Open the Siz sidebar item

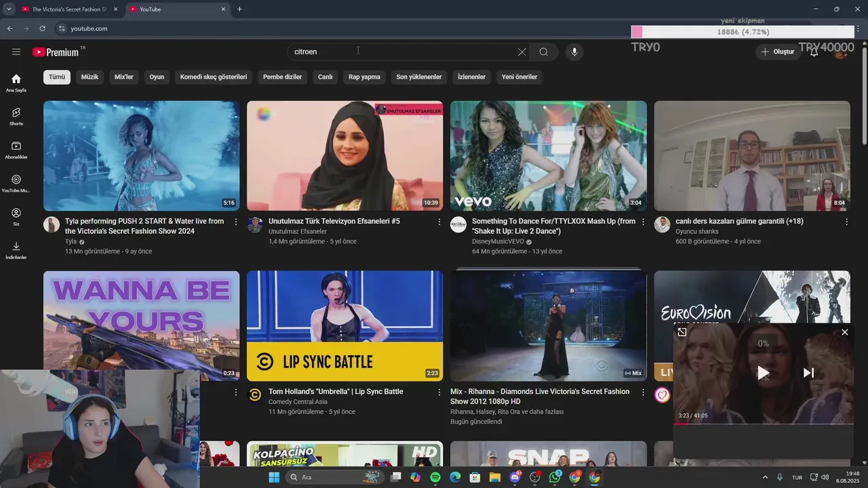point(16,217)
